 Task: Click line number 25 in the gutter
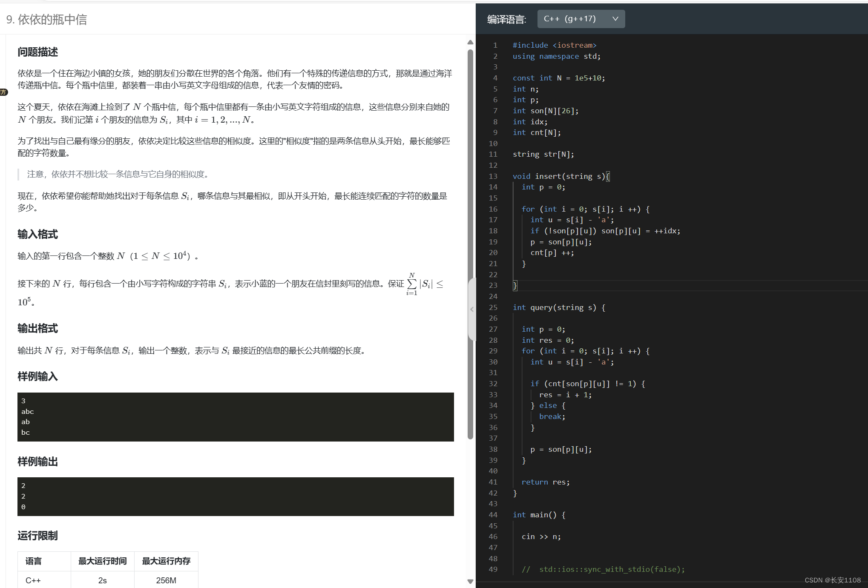[493, 307]
